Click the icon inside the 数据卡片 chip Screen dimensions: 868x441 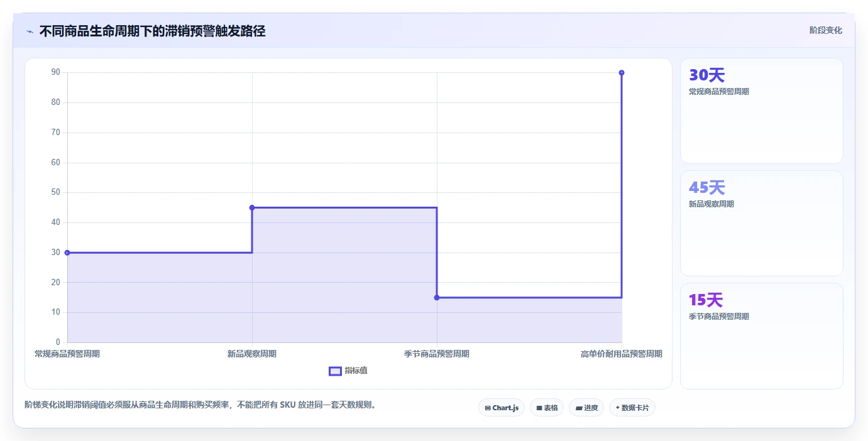point(617,408)
